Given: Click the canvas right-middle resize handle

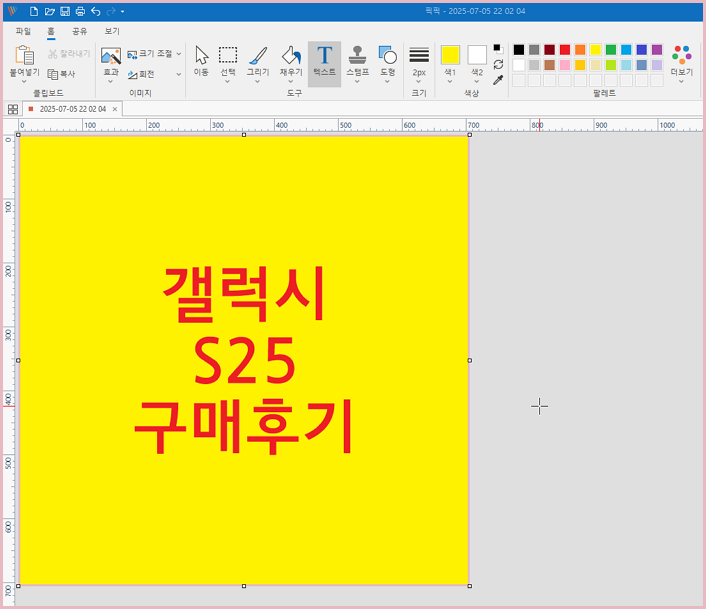Looking at the screenshot, I should pos(470,361).
